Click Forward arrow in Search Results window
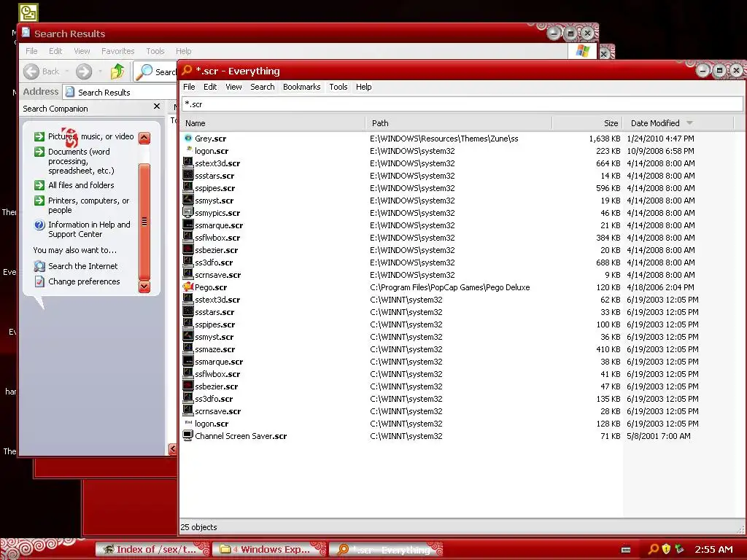The width and height of the screenshot is (747, 560). click(x=84, y=71)
